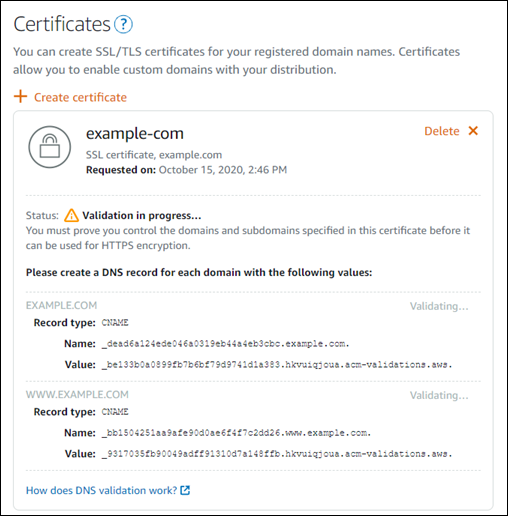Screen dimensions: 508x516
Task: Open the How does DNS validation work link
Action: click(101, 490)
